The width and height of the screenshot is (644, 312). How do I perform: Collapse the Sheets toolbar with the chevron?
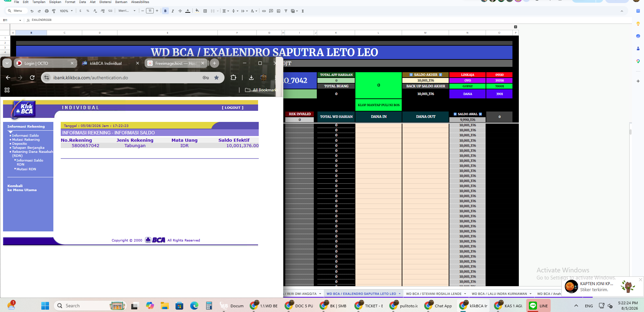click(x=622, y=11)
